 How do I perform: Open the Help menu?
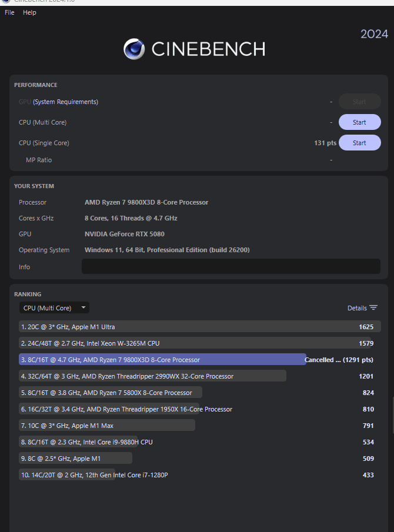[x=29, y=12]
